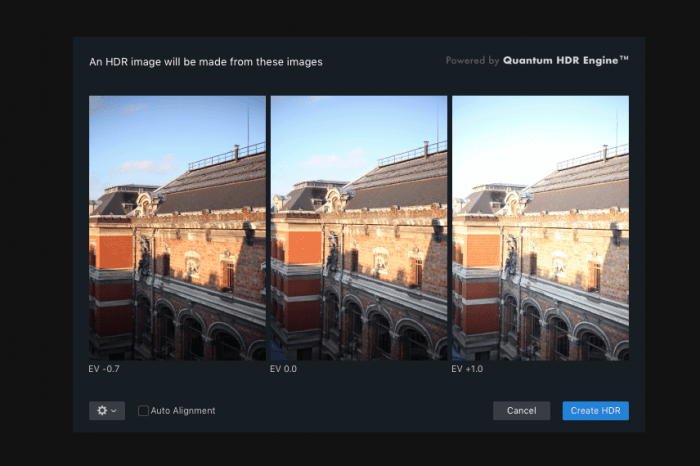
Task: Click the blue Create HDR button
Action: pos(596,411)
